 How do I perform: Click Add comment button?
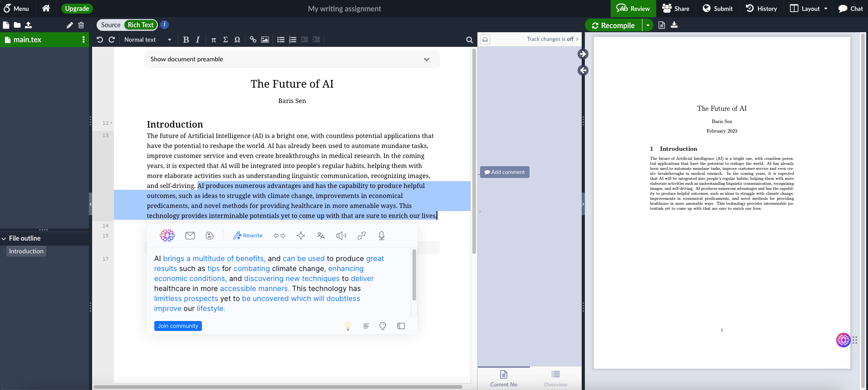(x=505, y=172)
